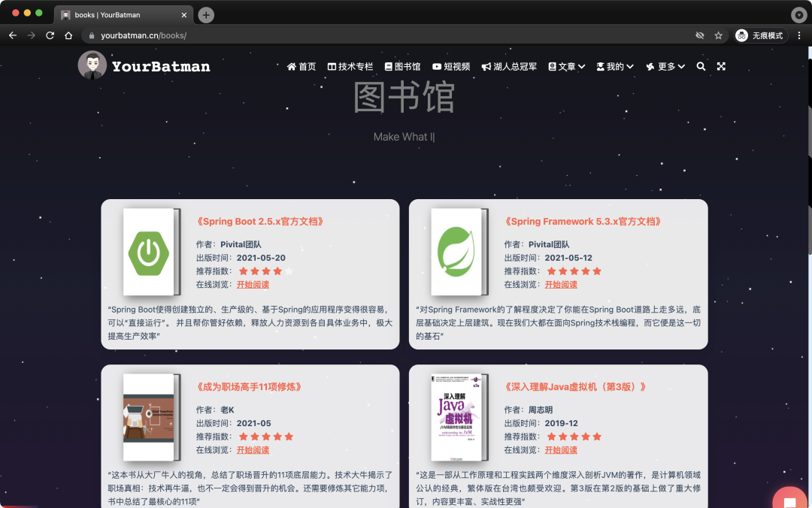Click the publish date 2019-12
Viewport: 812px width, 508px height.
[561, 423]
